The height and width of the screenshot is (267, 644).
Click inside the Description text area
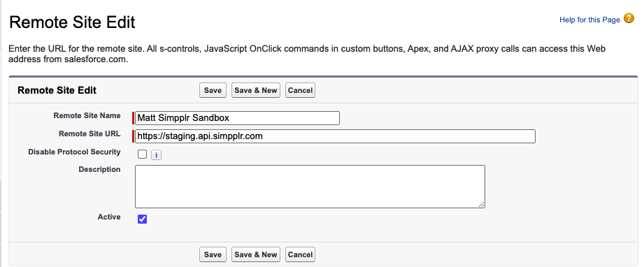310,187
